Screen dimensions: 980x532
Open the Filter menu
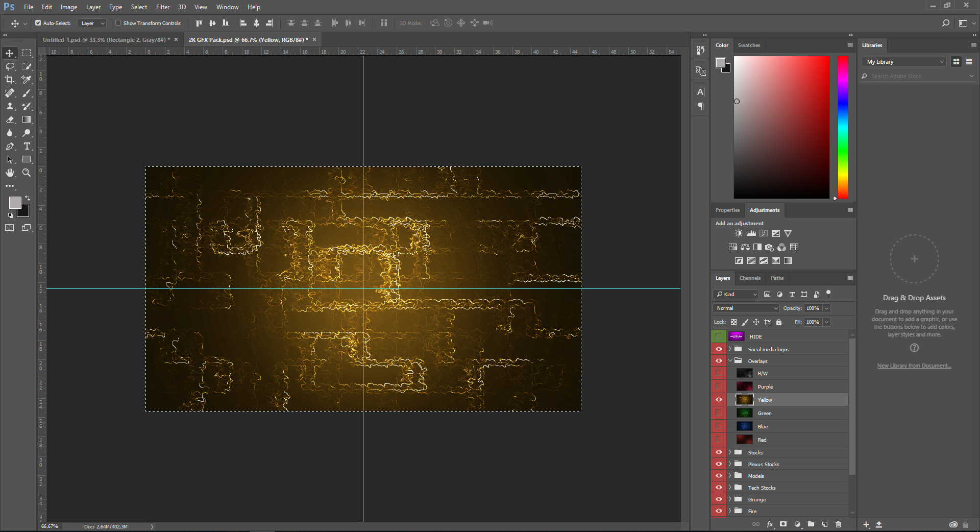tap(163, 7)
